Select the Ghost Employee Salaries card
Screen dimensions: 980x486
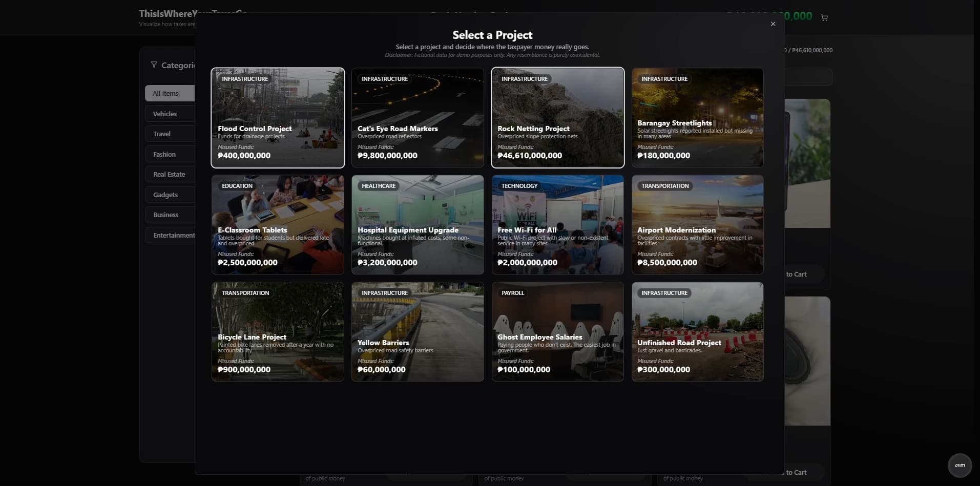557,332
